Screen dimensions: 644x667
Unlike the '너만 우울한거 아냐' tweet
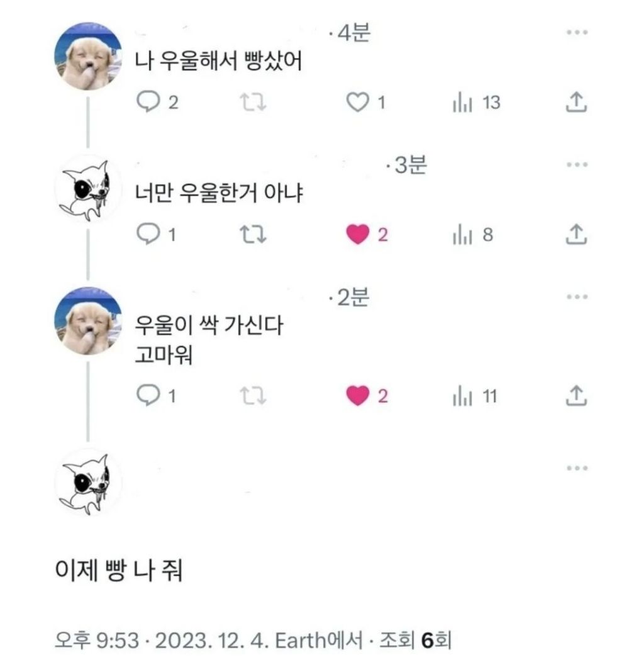[x=358, y=235]
